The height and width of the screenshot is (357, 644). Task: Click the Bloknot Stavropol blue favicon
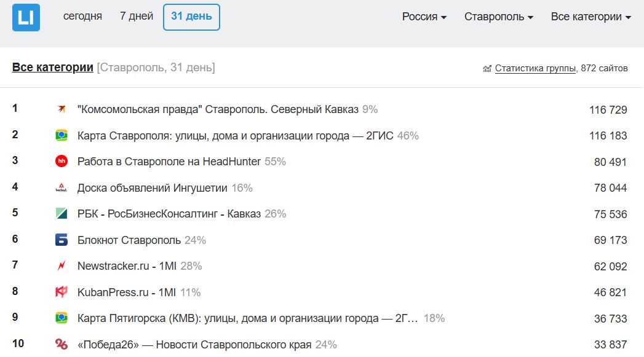coord(61,240)
